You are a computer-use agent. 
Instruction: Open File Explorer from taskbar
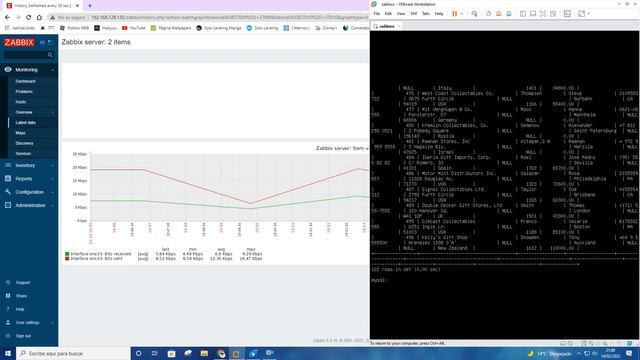[x=204, y=353]
